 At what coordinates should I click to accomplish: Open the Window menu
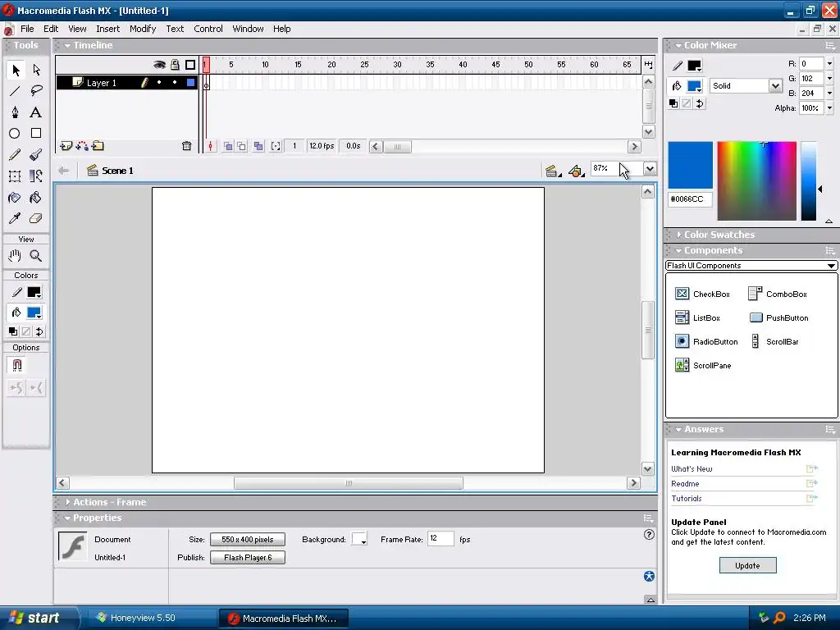click(x=248, y=29)
